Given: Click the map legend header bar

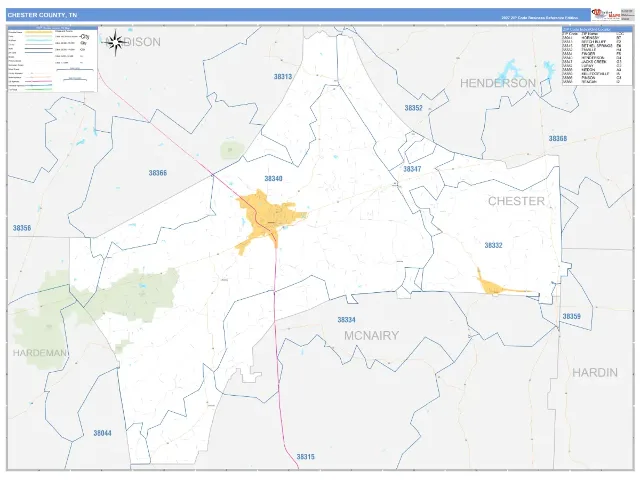Looking at the screenshot, I should [53, 28].
